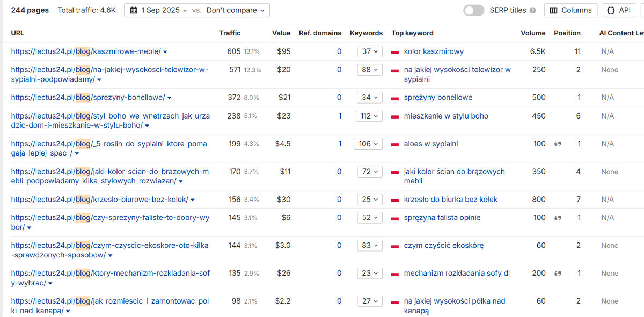Click the Polish flag beside czym czyścić ekoskórę
644x317 pixels.
pos(395,246)
